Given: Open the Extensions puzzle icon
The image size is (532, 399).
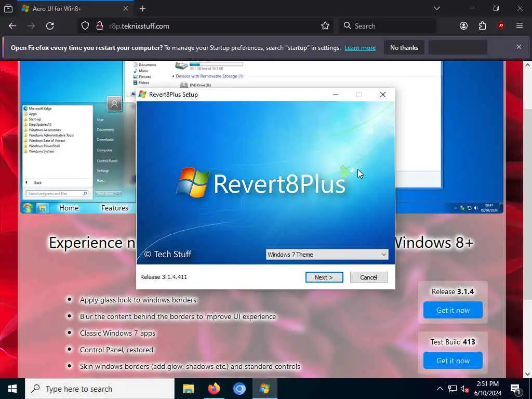Looking at the screenshot, I should (x=482, y=26).
